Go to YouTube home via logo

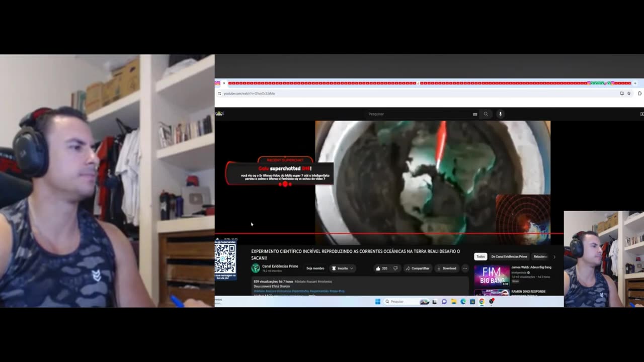[219, 114]
